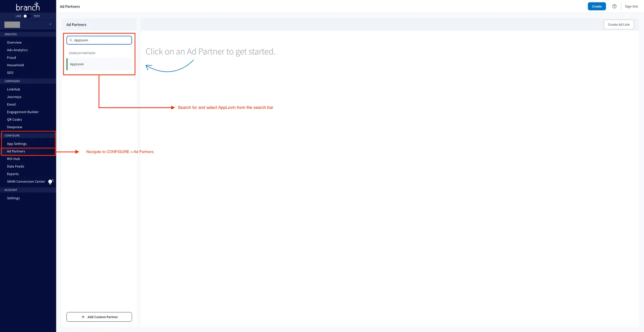Screen dimensions: 644x332
Task: Click the SKAN lightbulb icon
Action: pos(51,182)
